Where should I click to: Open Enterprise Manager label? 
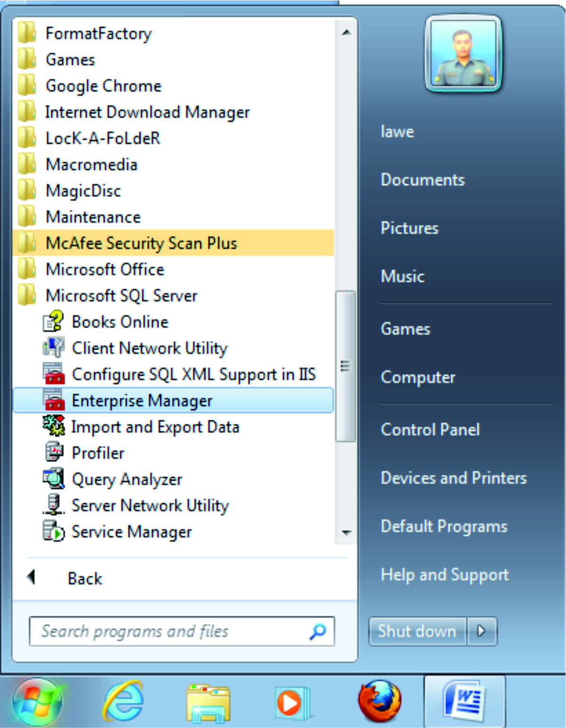coord(142,400)
